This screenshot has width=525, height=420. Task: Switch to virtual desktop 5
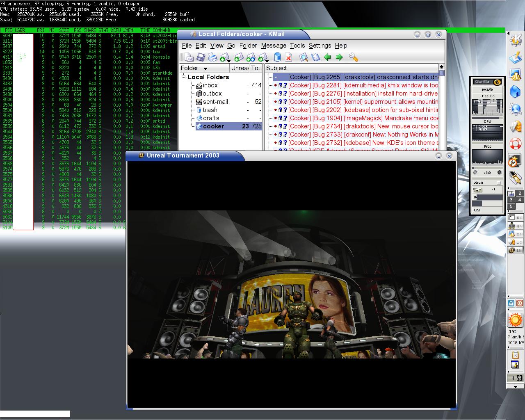pos(511,206)
